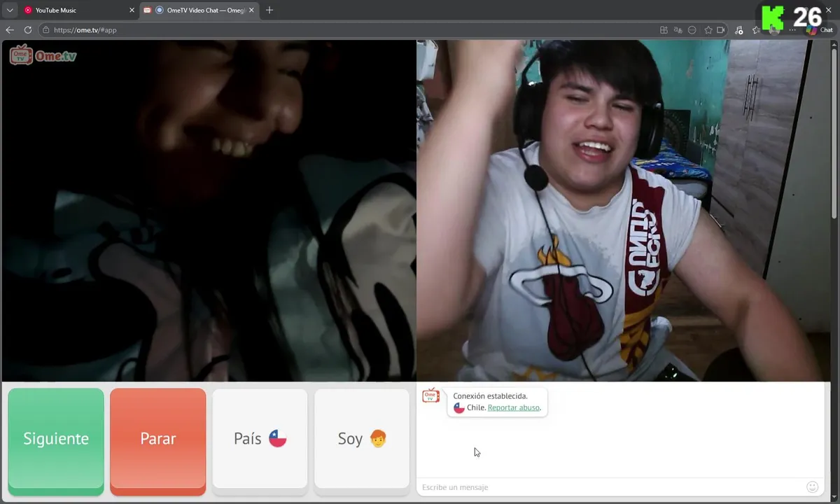View site information lock icon
This screenshot has width=840, height=504.
point(46,30)
